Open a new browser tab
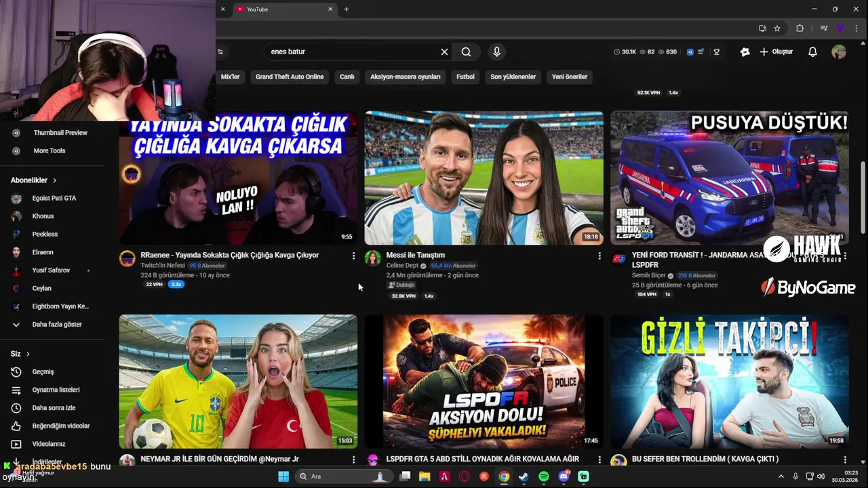 point(346,9)
